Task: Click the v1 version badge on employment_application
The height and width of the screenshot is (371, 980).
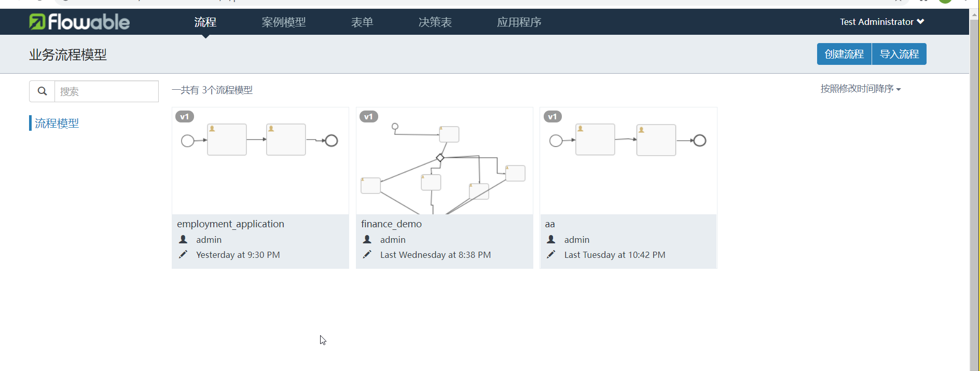Action: (x=185, y=116)
